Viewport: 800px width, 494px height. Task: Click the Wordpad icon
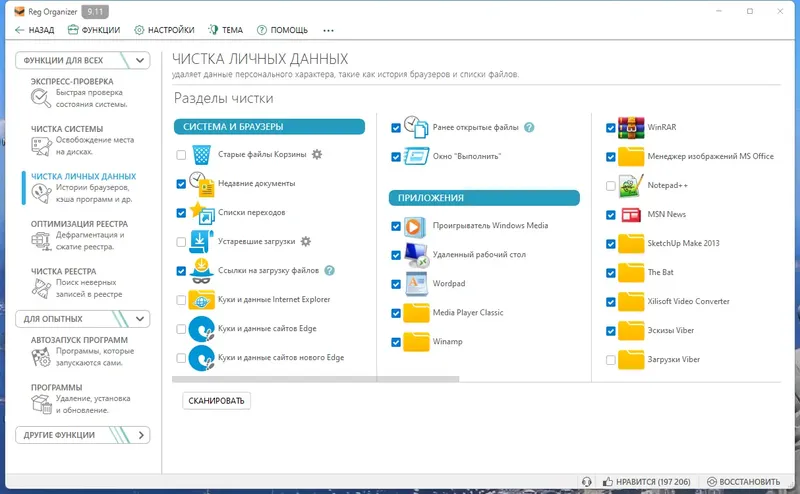[x=416, y=284]
